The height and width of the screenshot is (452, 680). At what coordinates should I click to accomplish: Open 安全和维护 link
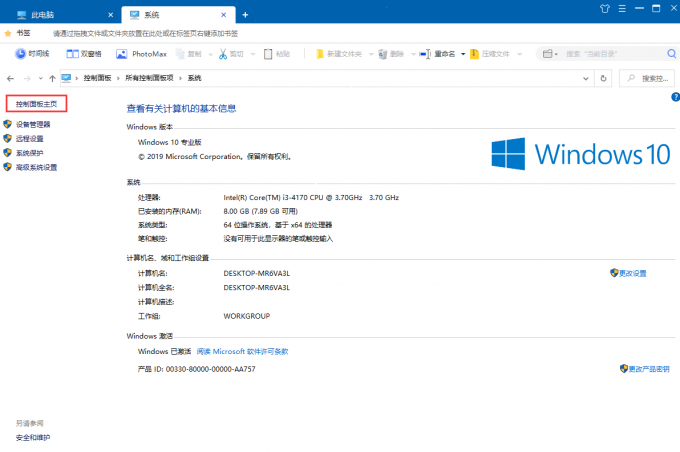(x=33, y=438)
